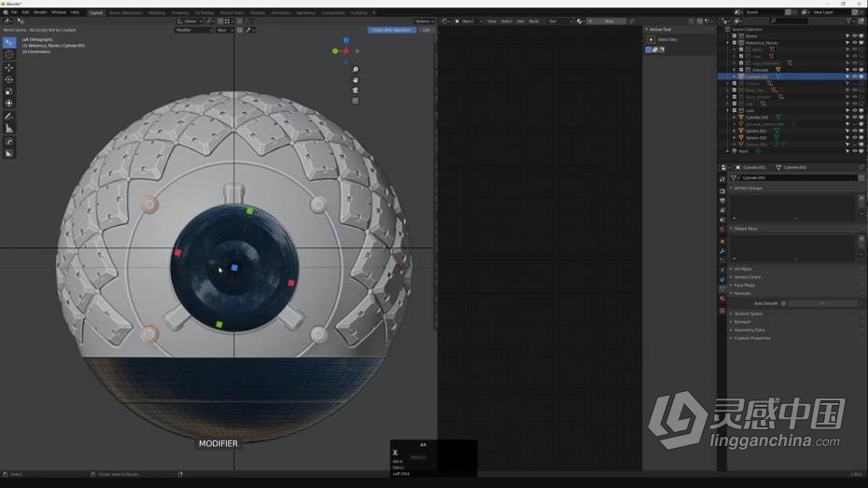Select the Scale tool
This screenshot has width=868, height=488.
click(x=9, y=91)
